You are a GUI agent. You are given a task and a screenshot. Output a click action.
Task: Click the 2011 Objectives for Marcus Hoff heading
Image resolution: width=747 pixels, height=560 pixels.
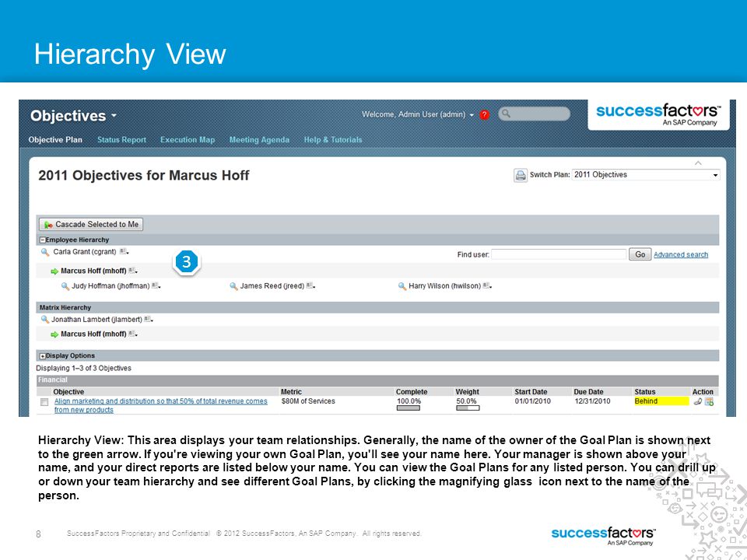pos(143,176)
